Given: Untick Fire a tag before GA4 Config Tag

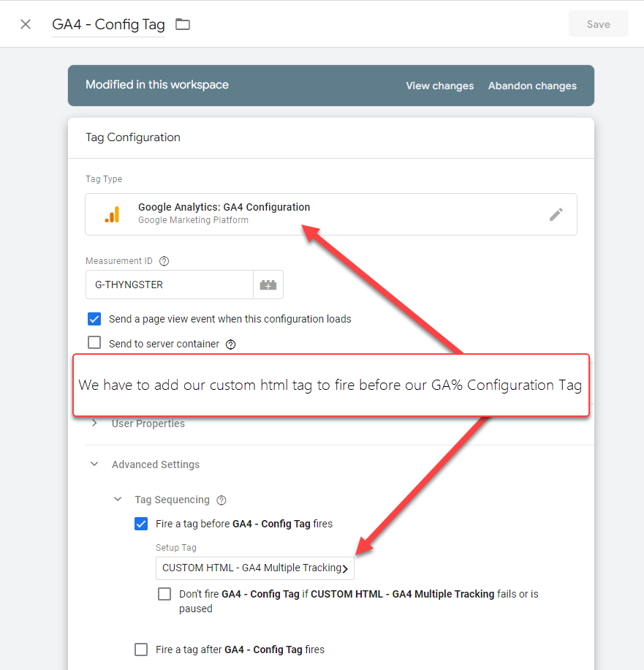Looking at the screenshot, I should click(141, 524).
